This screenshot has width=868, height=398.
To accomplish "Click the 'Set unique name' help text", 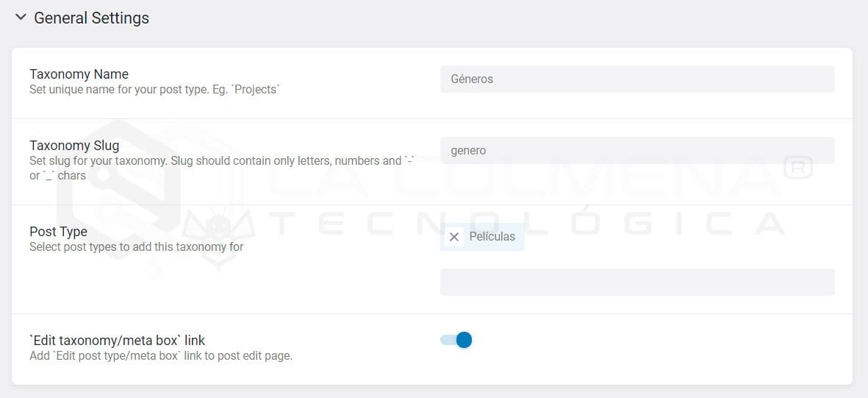I will coord(154,90).
